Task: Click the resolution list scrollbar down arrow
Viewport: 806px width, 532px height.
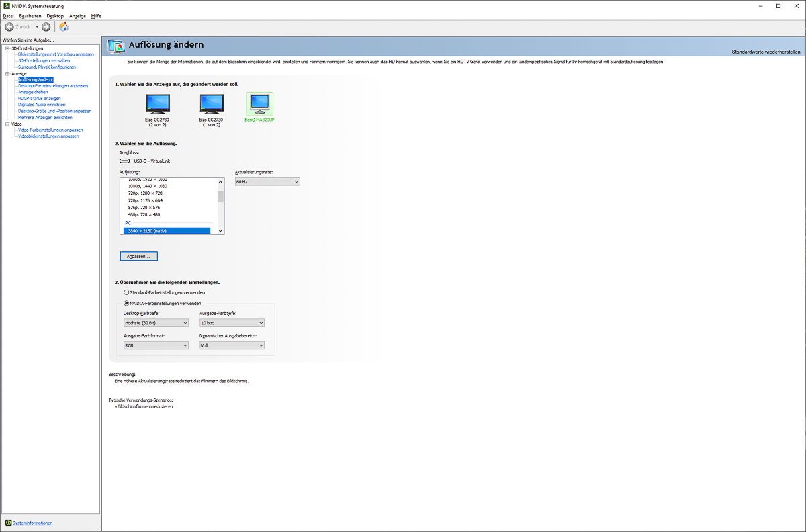Action: click(220, 230)
